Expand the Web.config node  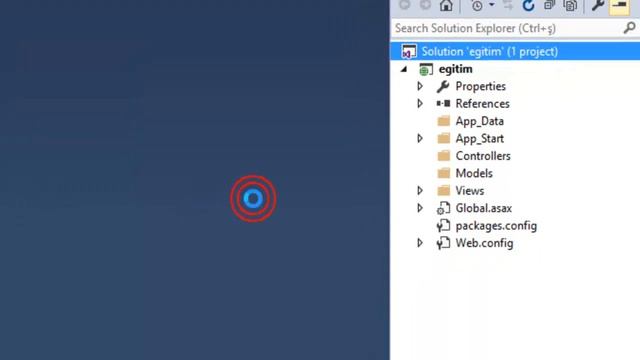coord(420,243)
